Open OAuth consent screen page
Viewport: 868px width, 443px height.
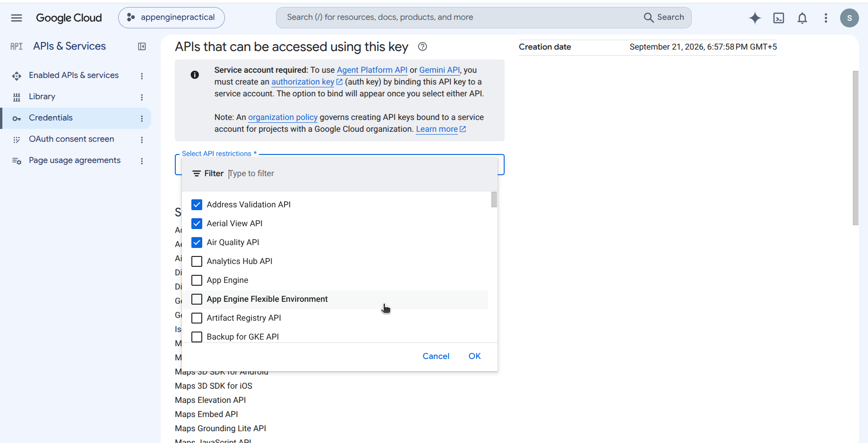point(71,139)
